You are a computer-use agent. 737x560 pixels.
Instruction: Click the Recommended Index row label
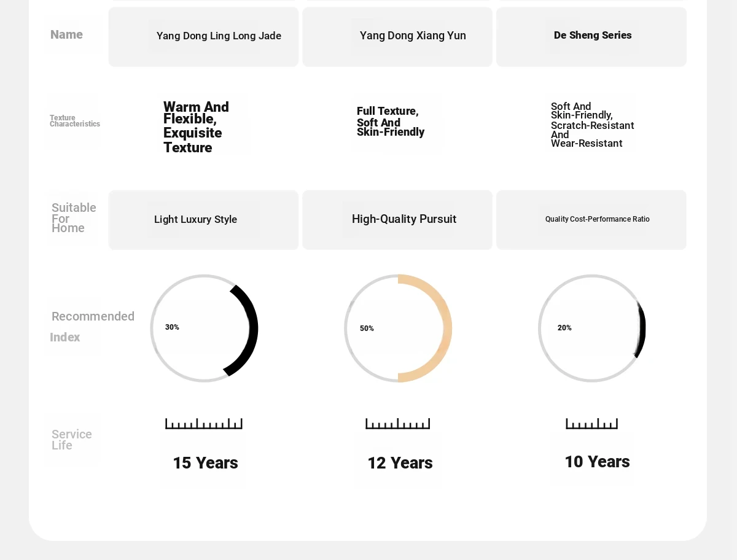coord(92,327)
